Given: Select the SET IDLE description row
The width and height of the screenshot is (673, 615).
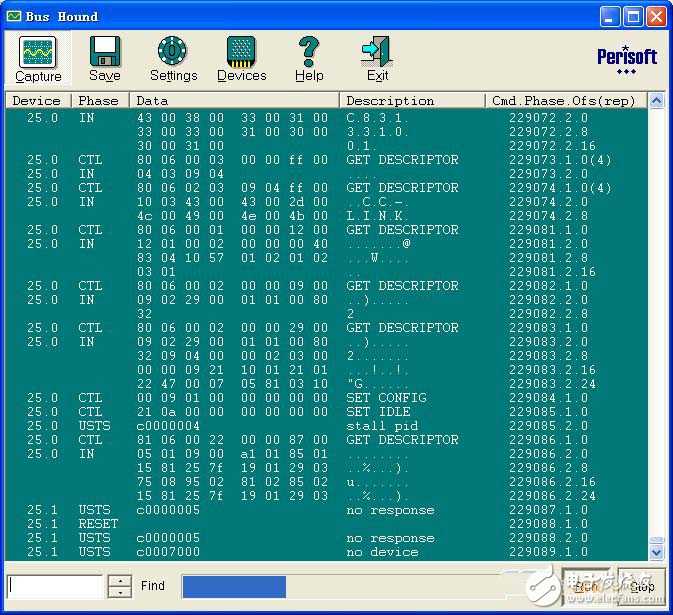Looking at the screenshot, I should [x=378, y=412].
